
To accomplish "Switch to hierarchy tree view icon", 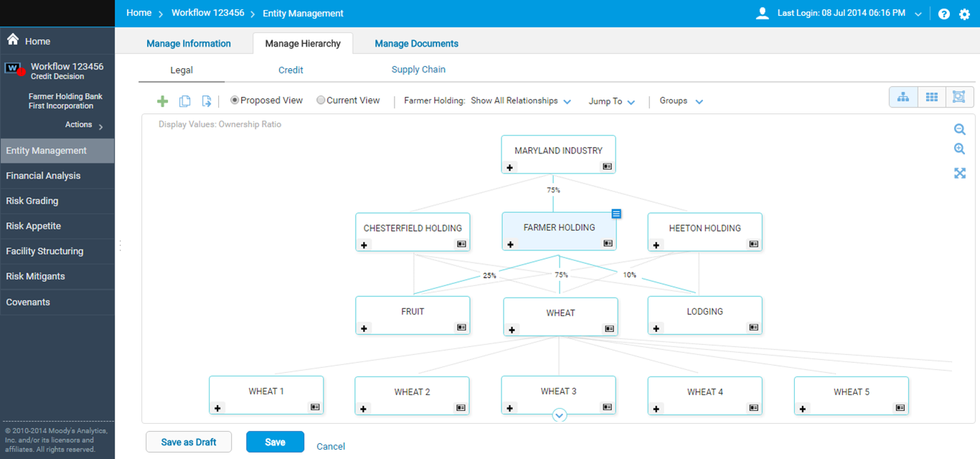I will (x=903, y=98).
